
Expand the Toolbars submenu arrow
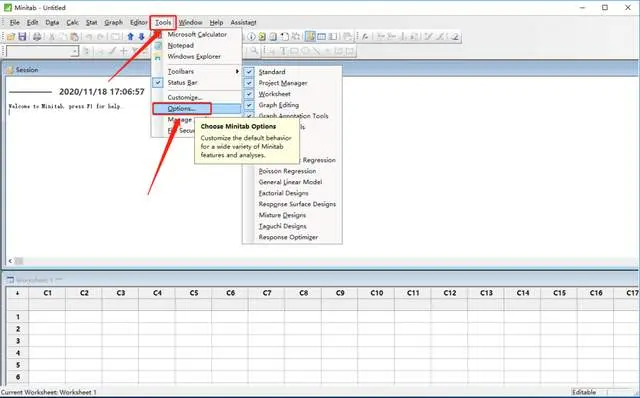point(237,71)
